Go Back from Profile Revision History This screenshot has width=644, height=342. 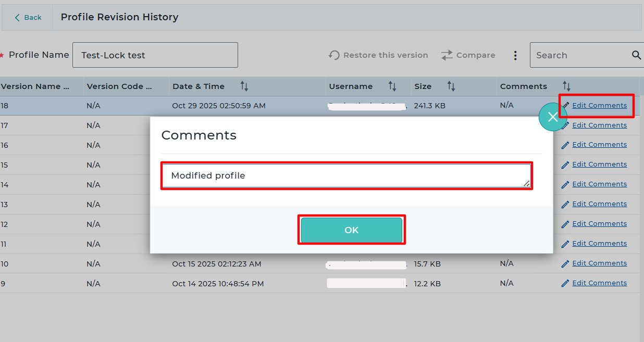tap(28, 18)
